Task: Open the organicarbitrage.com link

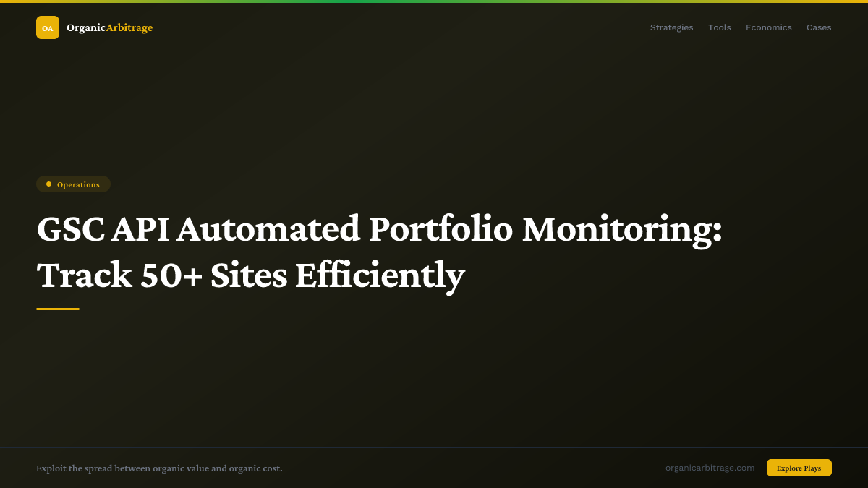Action: click(710, 467)
